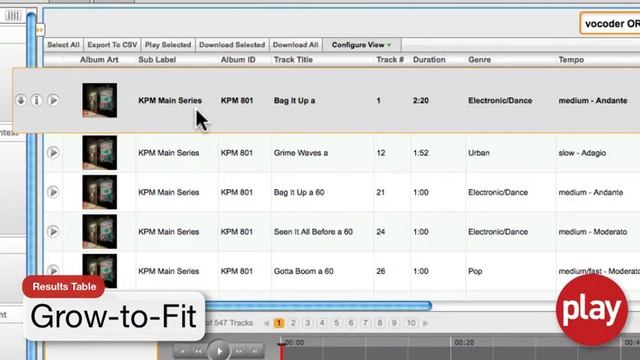The width and height of the screenshot is (640, 360).
Task: Click Download Selected button
Action: [232, 45]
